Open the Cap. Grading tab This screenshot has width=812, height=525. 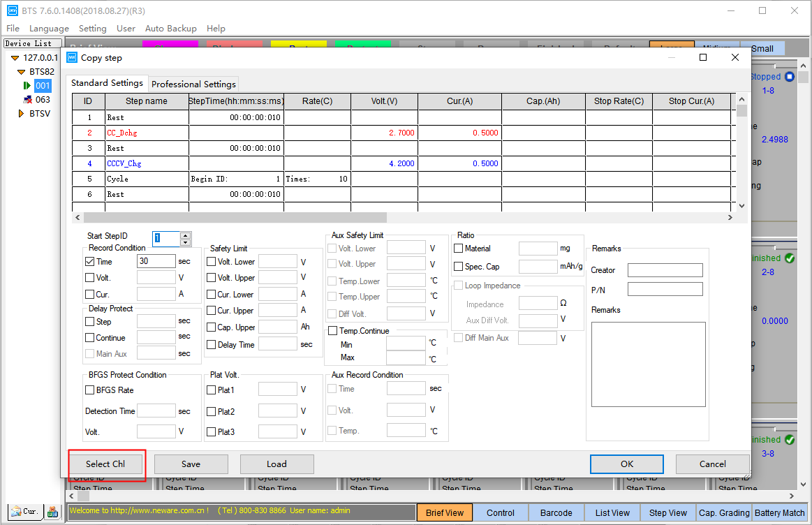(x=724, y=512)
